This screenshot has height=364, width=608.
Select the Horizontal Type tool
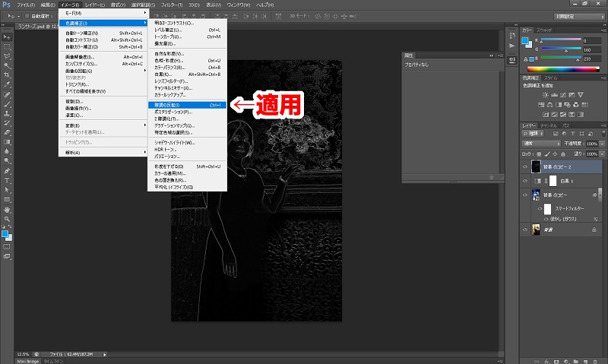(7, 180)
